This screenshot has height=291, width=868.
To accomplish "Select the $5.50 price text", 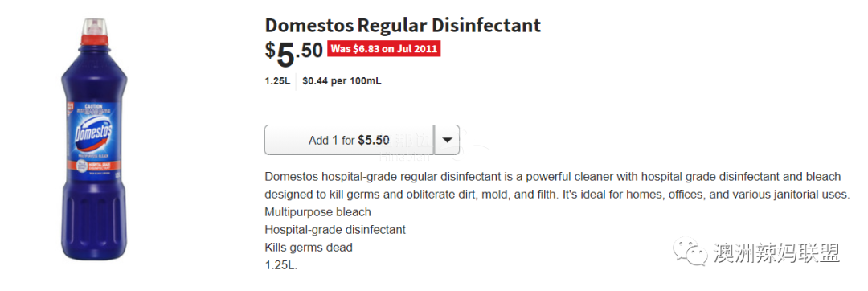I will point(294,51).
